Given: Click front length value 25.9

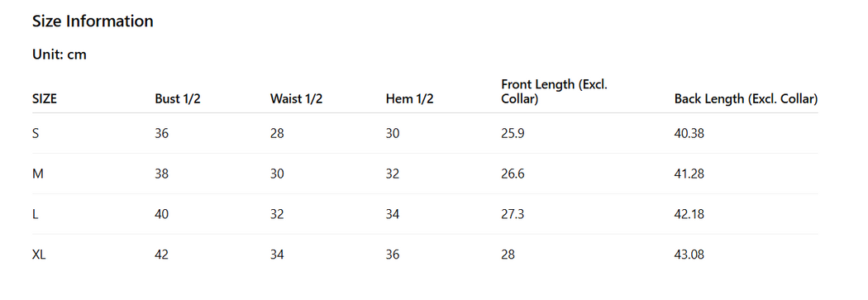Looking at the screenshot, I should 513,133.
